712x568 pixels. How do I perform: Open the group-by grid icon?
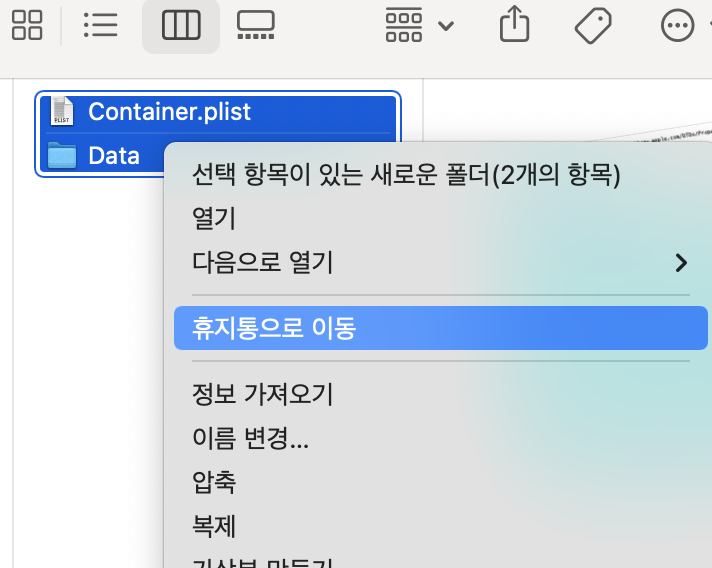[x=404, y=25]
